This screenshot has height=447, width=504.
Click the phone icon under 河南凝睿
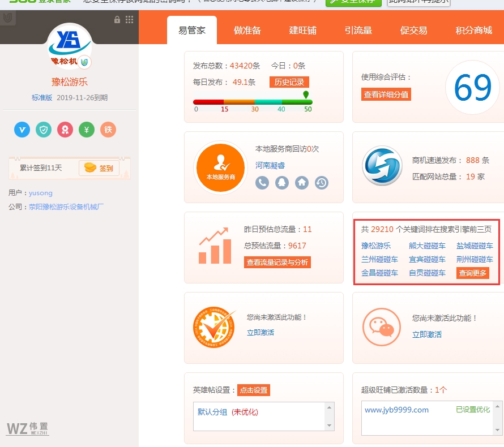click(x=262, y=183)
